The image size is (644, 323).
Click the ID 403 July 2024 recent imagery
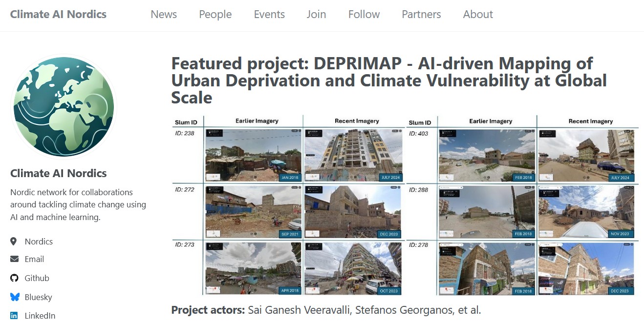coord(586,155)
